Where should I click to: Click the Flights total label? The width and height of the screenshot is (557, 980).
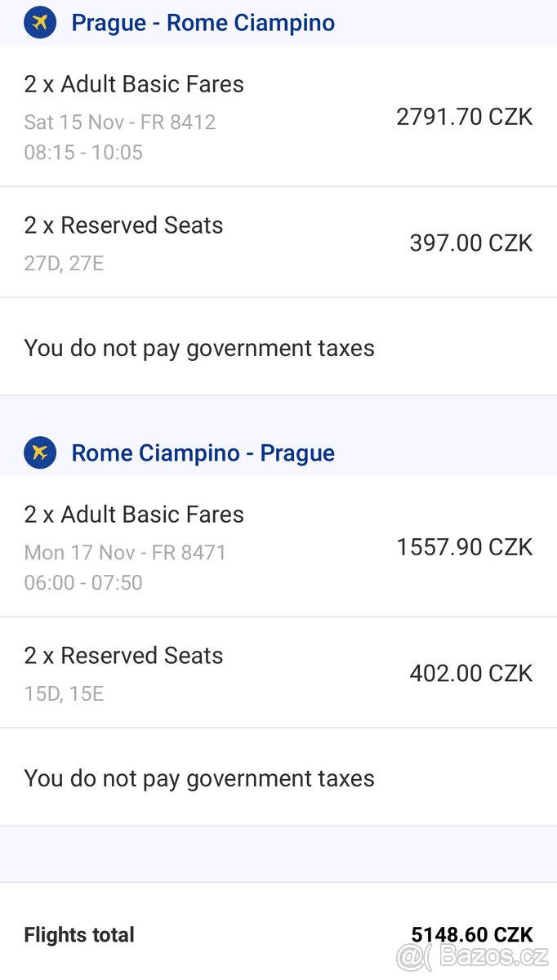[x=79, y=935]
